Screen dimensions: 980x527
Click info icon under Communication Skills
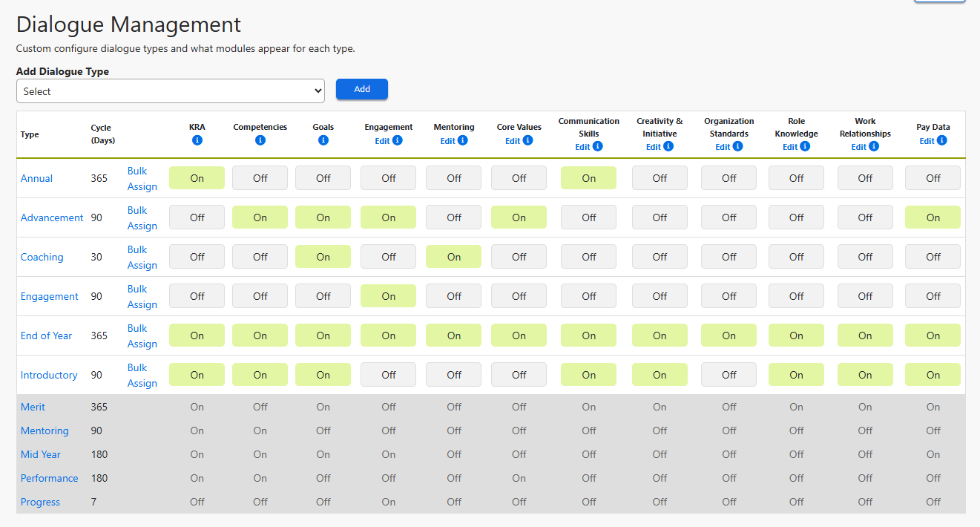point(598,146)
